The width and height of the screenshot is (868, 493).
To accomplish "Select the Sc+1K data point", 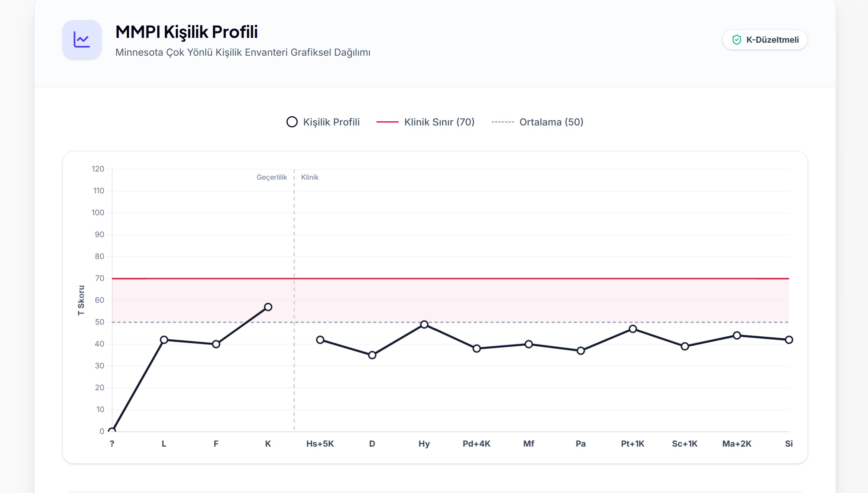I will coord(685,346).
